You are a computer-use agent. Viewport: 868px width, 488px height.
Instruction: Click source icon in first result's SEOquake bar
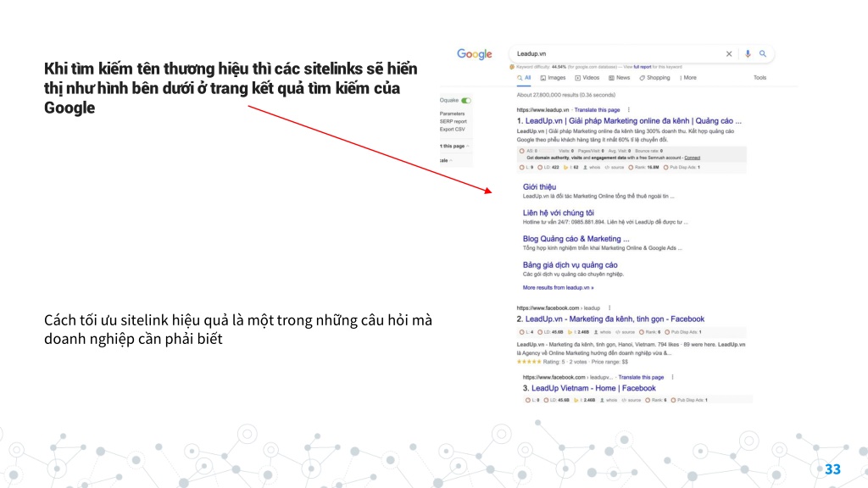coord(615,167)
